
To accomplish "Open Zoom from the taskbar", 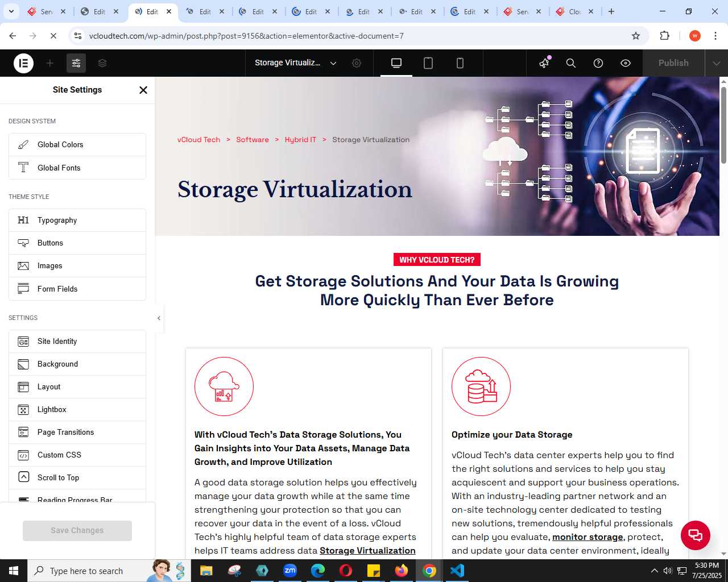I will [x=290, y=571].
